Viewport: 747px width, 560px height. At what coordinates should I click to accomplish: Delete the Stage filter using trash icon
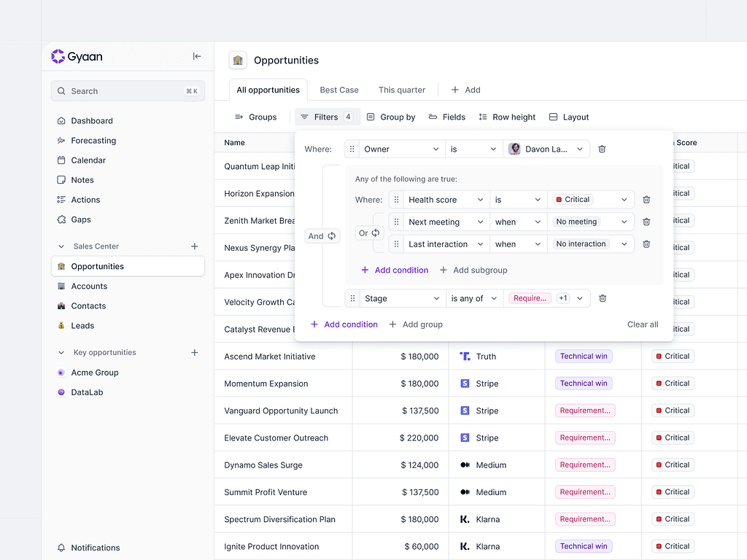(x=603, y=298)
